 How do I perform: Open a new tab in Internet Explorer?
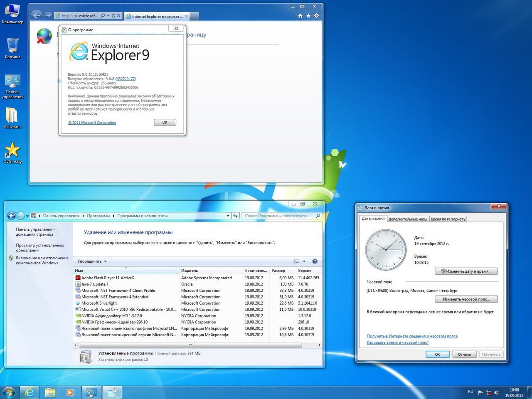pos(195,16)
